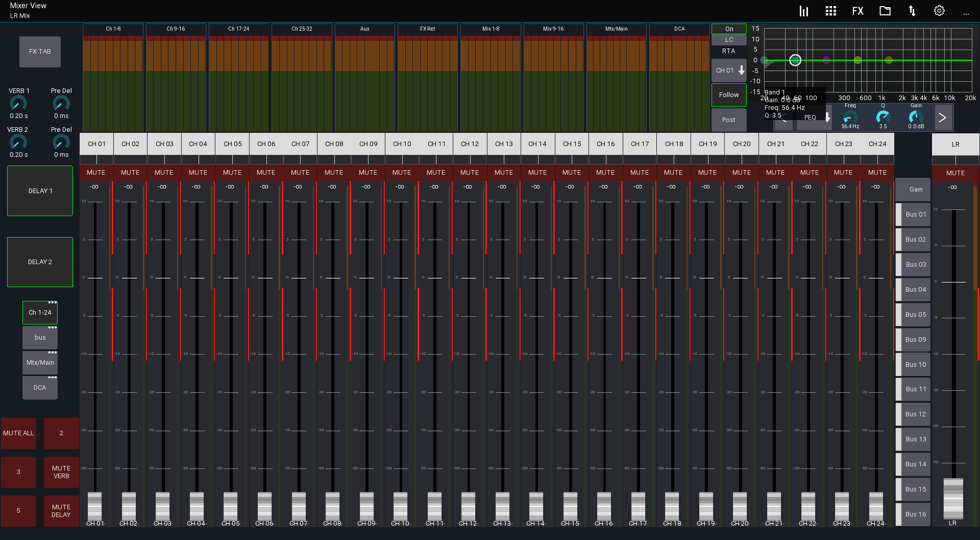The height and width of the screenshot is (540, 980).
Task: Select the teal Band 1 node on the EQ curve
Action: coord(796,60)
